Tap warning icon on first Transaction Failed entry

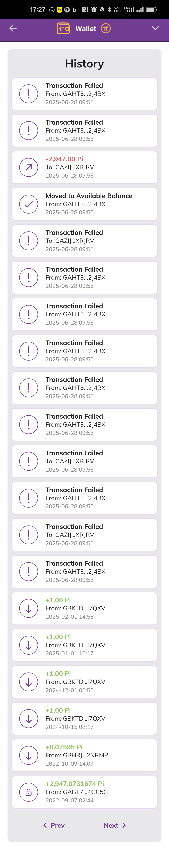(x=29, y=94)
